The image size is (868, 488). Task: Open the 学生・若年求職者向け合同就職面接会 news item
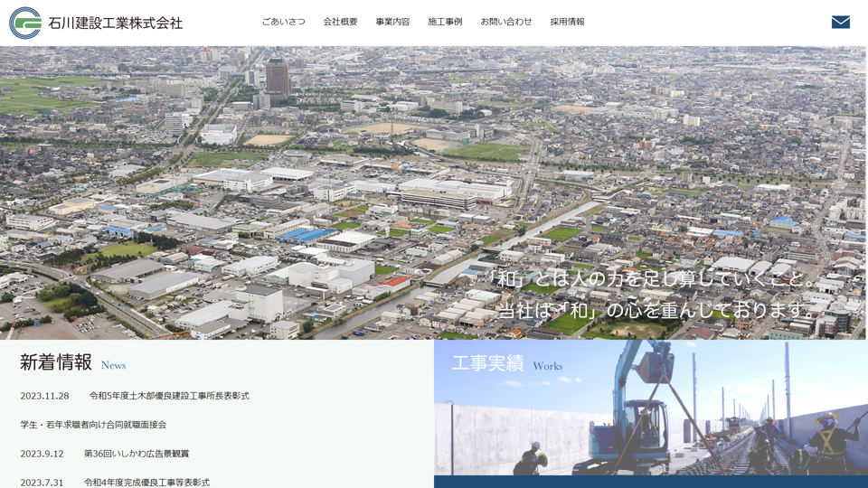tap(93, 425)
